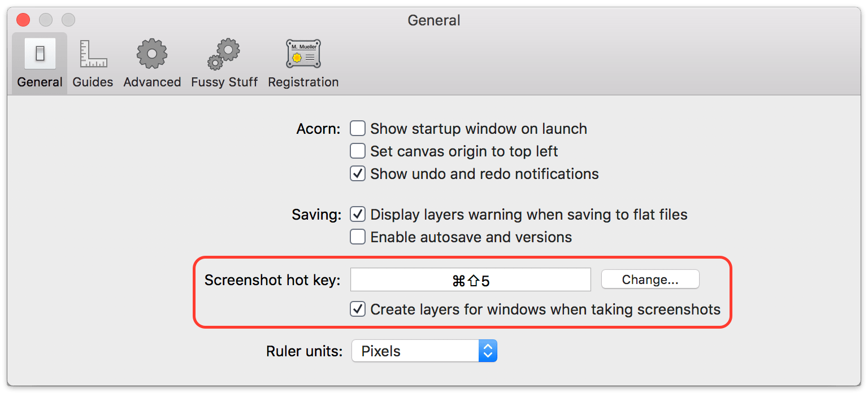Open the Ruler units Pixels dropdown
This screenshot has width=868, height=393.
coord(424,351)
